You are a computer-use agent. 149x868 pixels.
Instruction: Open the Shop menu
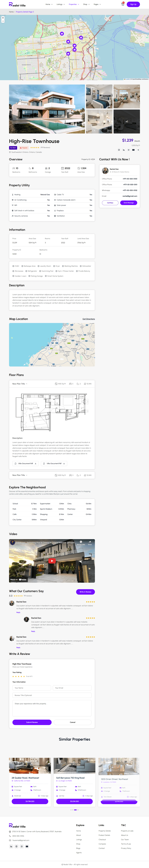tap(86, 4)
